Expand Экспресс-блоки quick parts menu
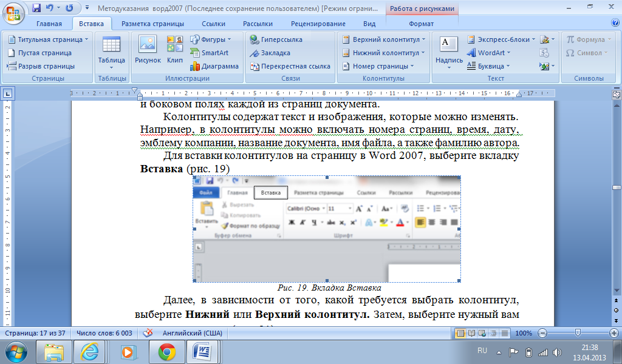This screenshot has height=364, width=622. (x=501, y=39)
